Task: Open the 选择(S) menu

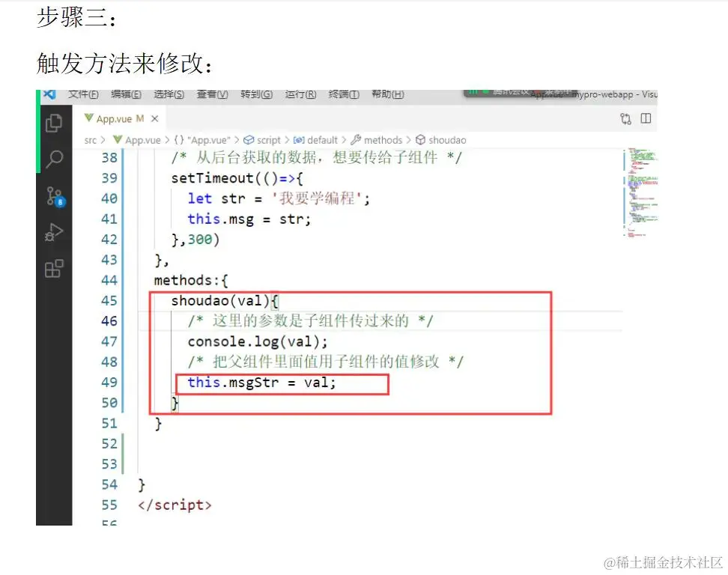Action: pos(169,94)
